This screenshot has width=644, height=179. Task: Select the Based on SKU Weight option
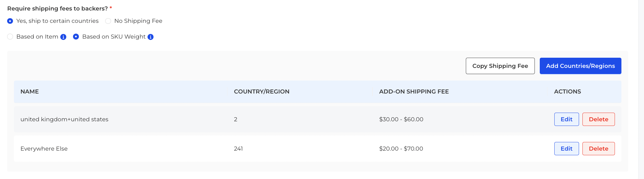pos(76,37)
